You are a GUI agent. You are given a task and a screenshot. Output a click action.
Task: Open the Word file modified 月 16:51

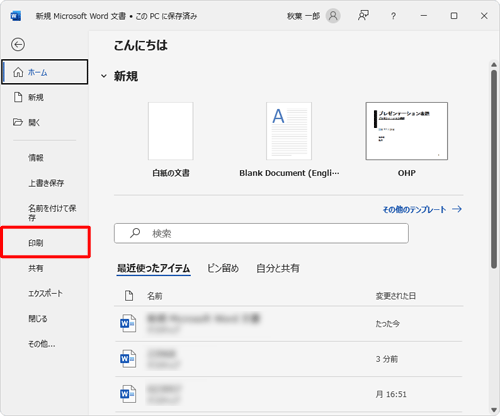point(289,394)
